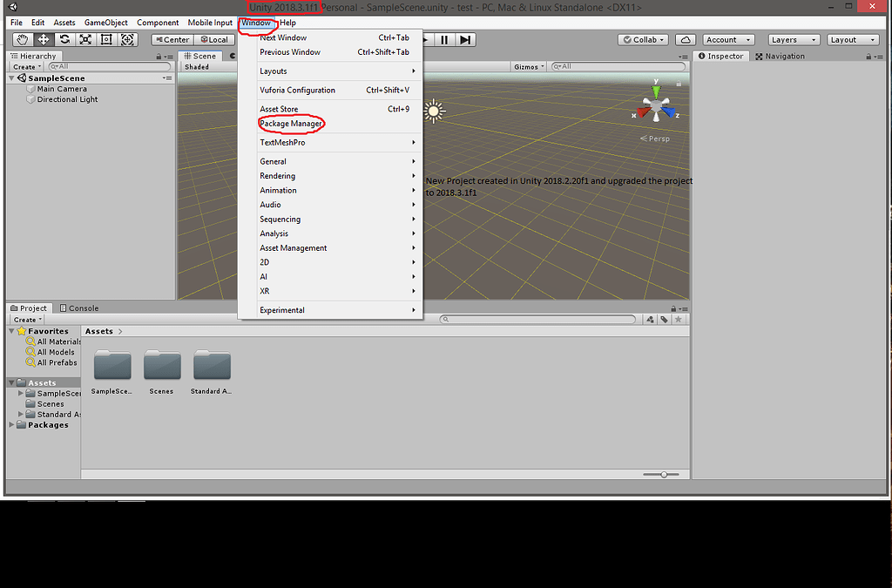The height and width of the screenshot is (588, 892).
Task: Select the Rect transform tool
Action: pyautogui.click(x=107, y=39)
